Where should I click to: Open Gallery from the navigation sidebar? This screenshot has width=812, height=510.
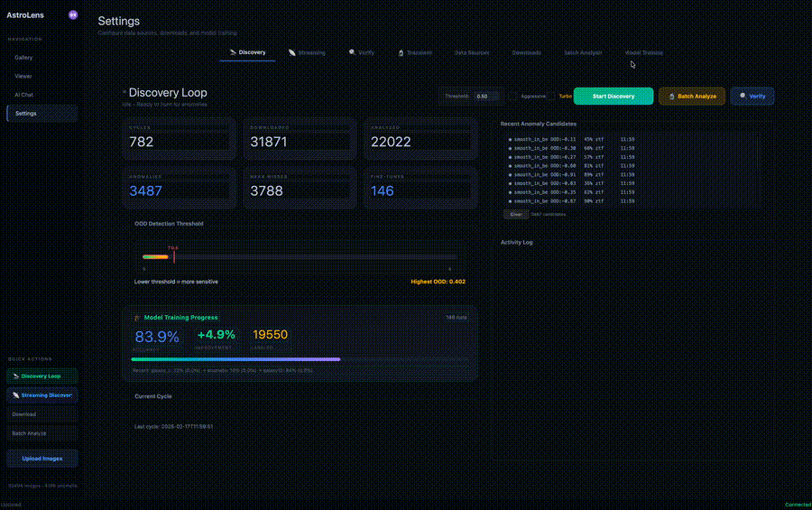(24, 58)
